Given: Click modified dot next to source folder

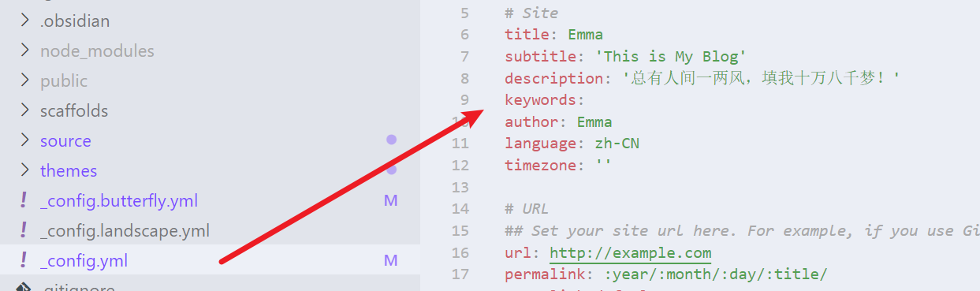Looking at the screenshot, I should point(391,140).
